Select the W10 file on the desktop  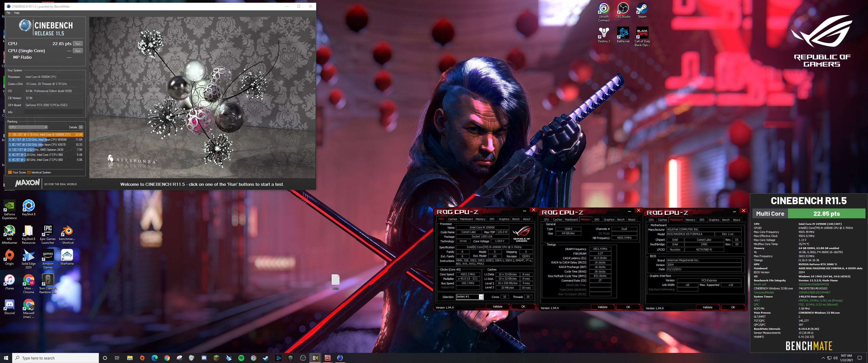[x=335, y=282]
